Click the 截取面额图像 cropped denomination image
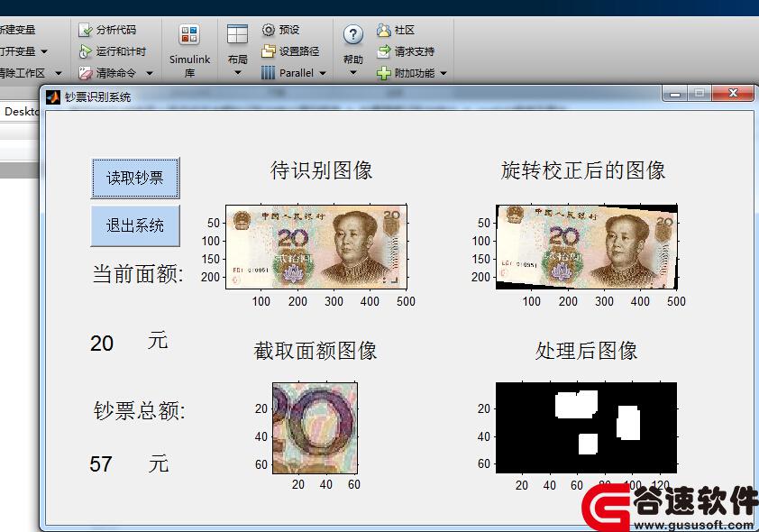Image resolution: width=759 pixels, height=532 pixels. (315, 428)
